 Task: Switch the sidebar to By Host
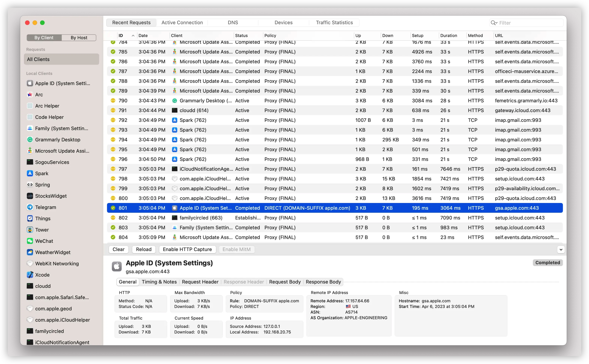point(79,38)
